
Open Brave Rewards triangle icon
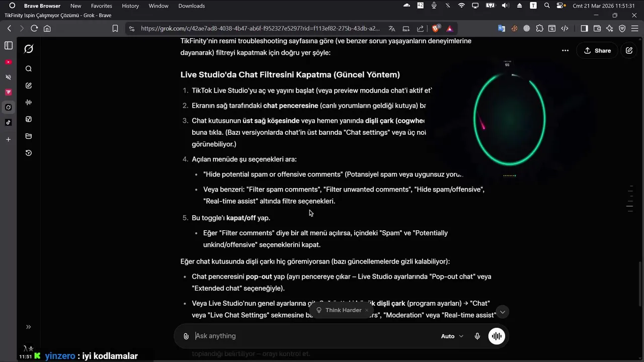[x=449, y=29]
